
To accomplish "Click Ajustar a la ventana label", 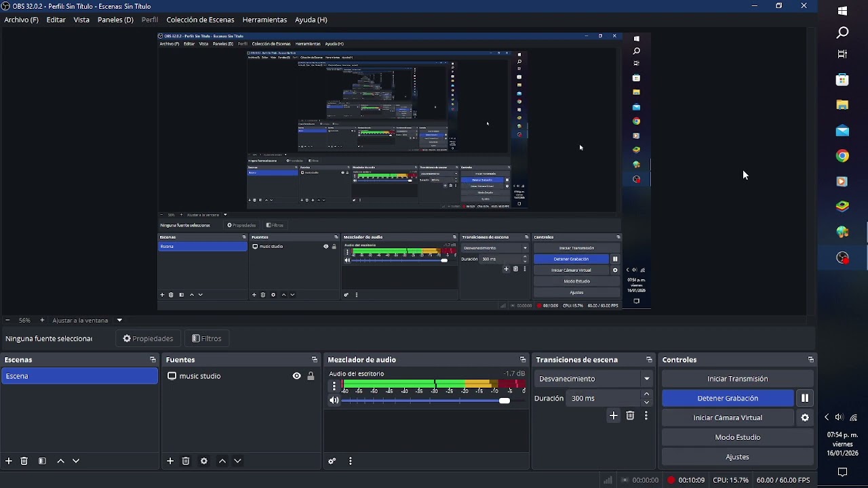I will tap(80, 320).
